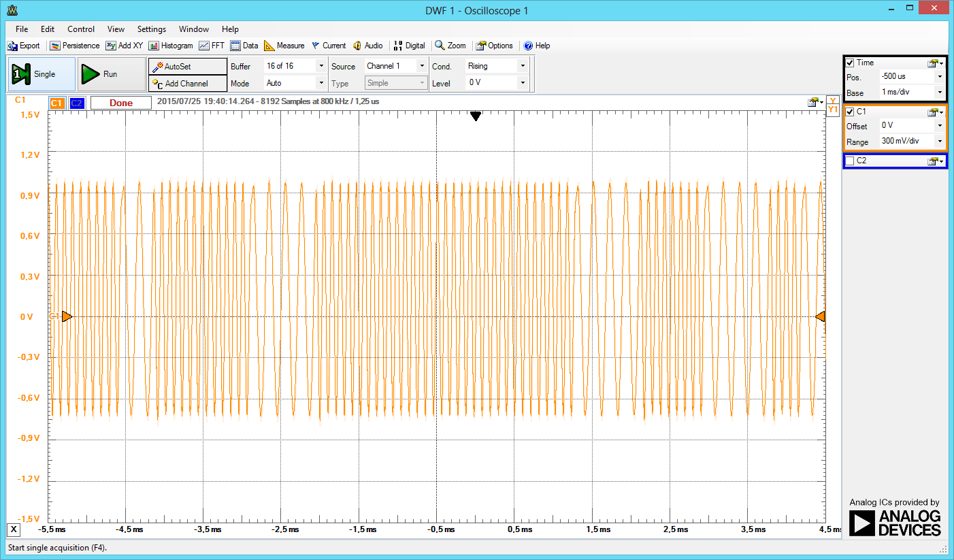Open the Zoom tool

point(450,46)
